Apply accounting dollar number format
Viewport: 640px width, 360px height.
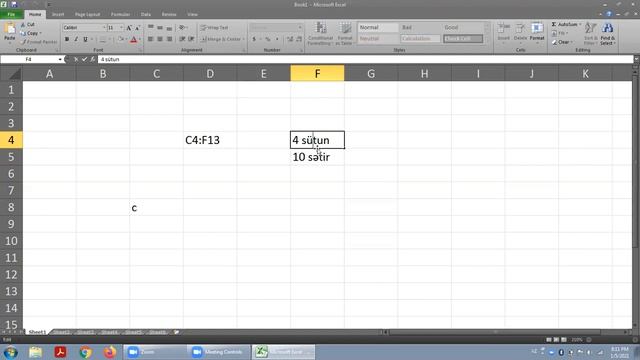pos(254,39)
